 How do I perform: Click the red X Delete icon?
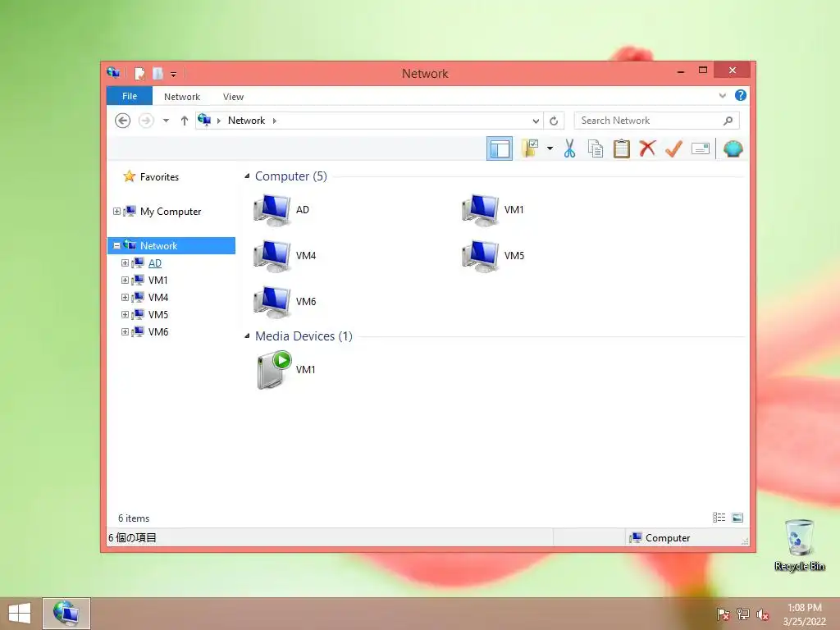point(647,148)
